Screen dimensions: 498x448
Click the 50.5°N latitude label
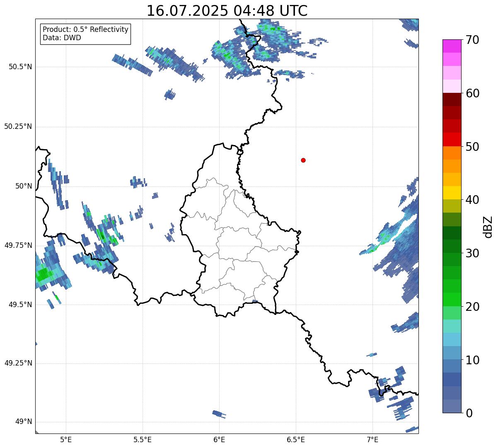tap(20, 67)
